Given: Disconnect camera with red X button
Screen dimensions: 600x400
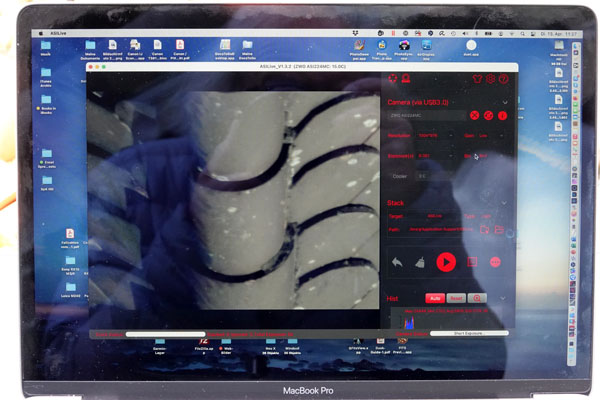Looking at the screenshot, I should coord(474,115).
